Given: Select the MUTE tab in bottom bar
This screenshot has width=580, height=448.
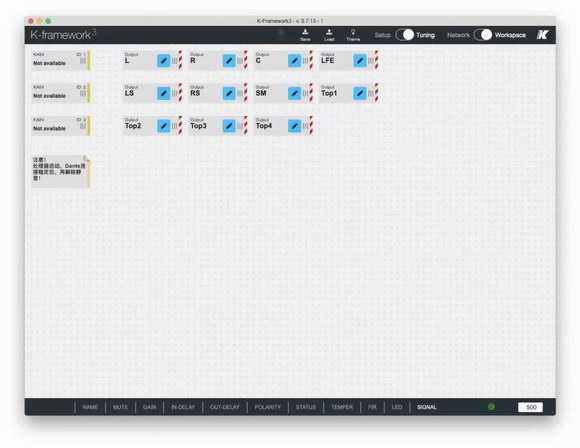Looking at the screenshot, I should click(120, 407).
